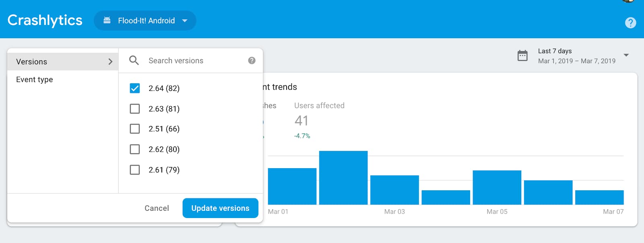Image resolution: width=644 pixels, height=243 pixels.
Task: Click the Crashlytics title
Action: (45, 20)
